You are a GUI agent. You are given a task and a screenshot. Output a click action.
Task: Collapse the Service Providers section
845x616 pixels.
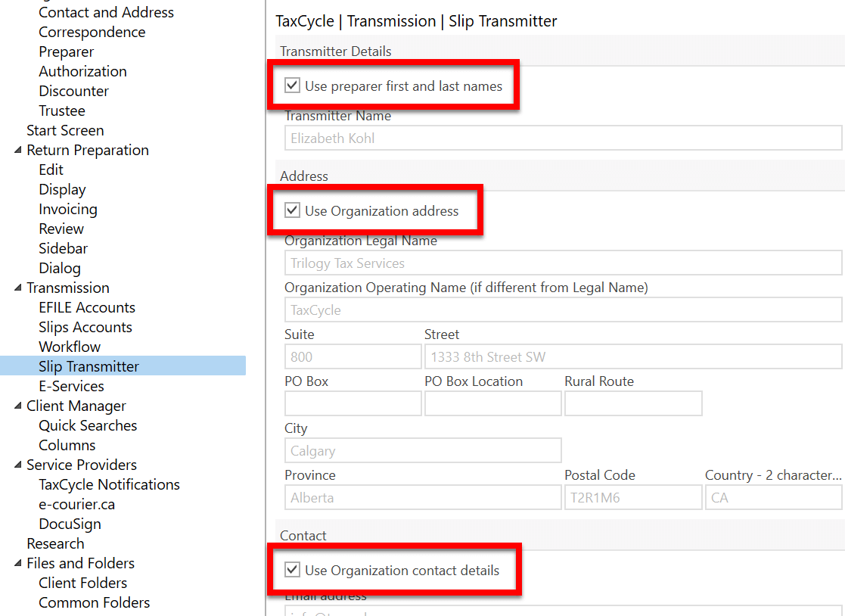point(18,465)
